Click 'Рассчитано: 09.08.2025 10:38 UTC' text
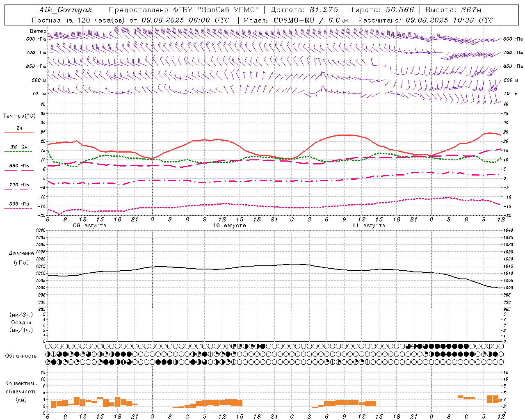 tap(426, 20)
